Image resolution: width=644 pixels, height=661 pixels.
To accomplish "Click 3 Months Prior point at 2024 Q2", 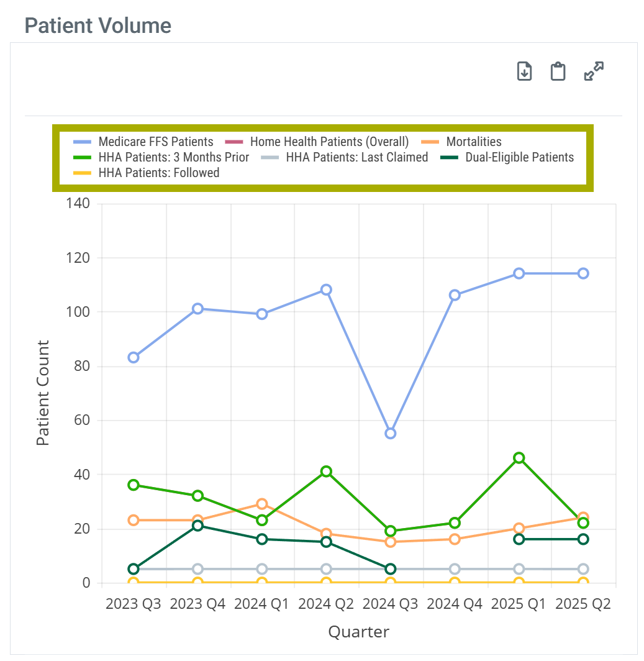I will click(326, 472).
